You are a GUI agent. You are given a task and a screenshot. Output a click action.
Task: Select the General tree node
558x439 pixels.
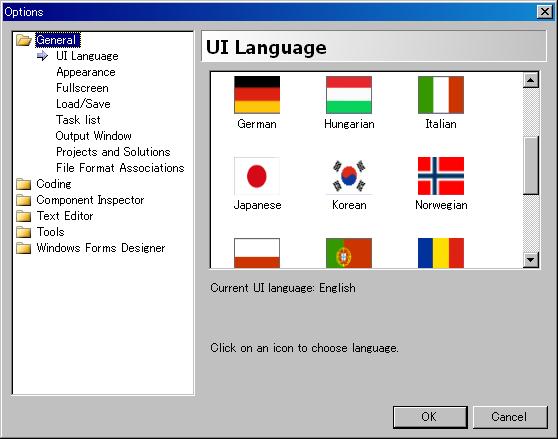58,40
